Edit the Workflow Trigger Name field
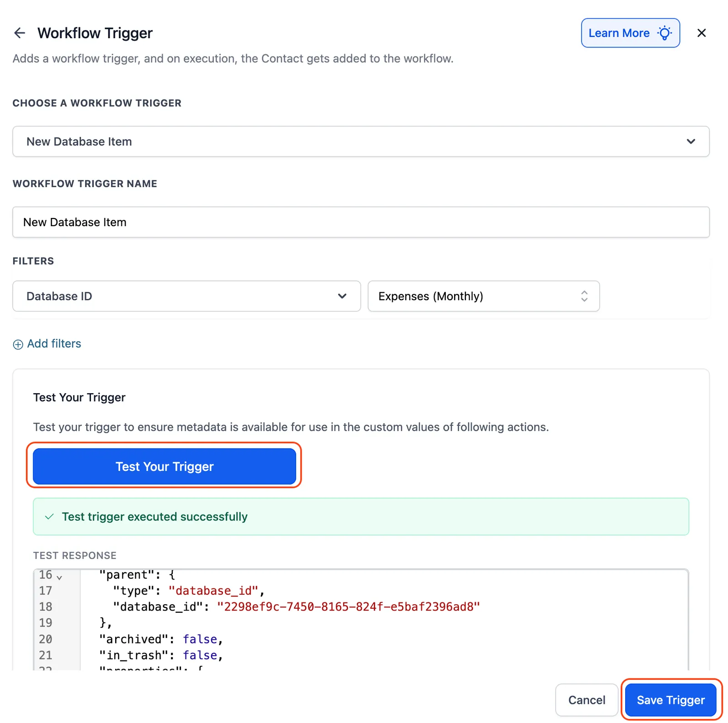The height and width of the screenshot is (723, 728). (361, 222)
